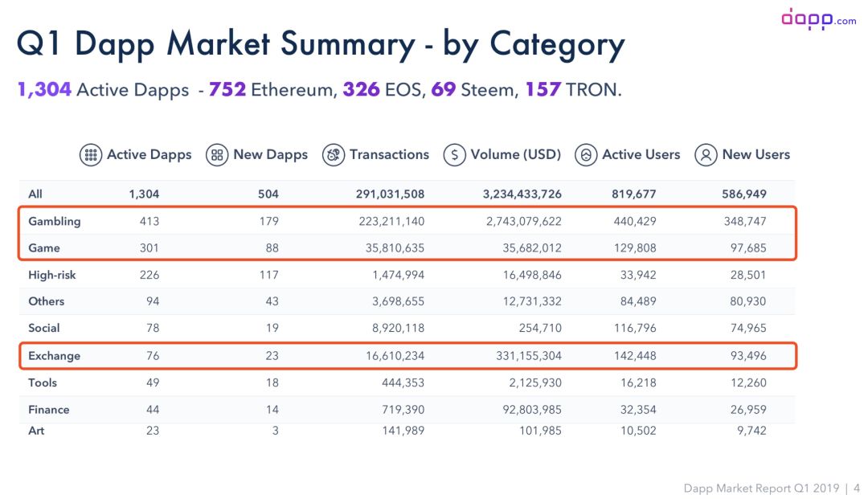
Task: Click the Exchange row label
Action: click(55, 356)
